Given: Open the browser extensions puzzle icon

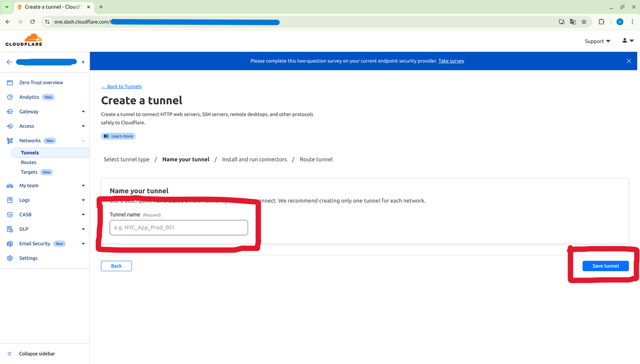Looking at the screenshot, I should point(602,22).
